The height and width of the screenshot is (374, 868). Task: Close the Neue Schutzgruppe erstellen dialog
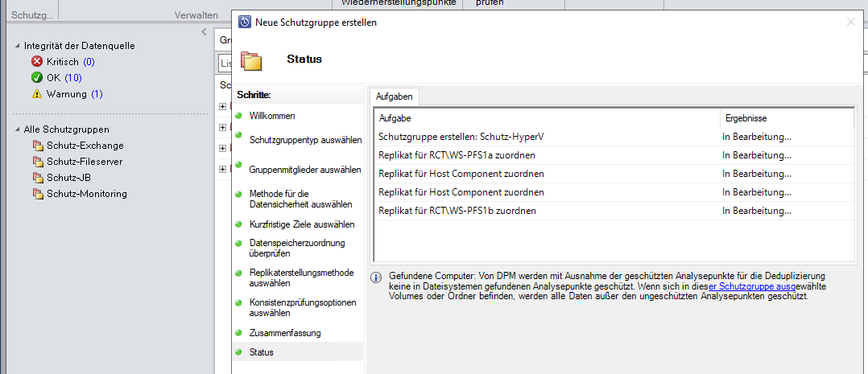(x=851, y=23)
